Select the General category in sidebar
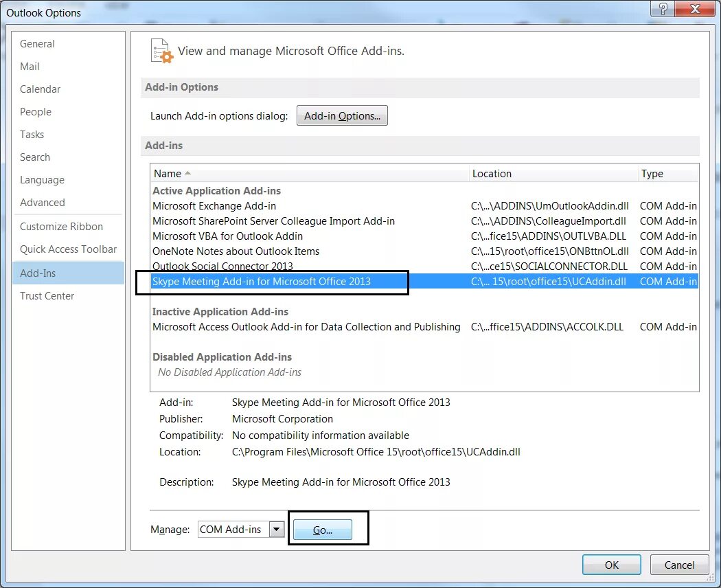The image size is (721, 588). pyautogui.click(x=36, y=43)
